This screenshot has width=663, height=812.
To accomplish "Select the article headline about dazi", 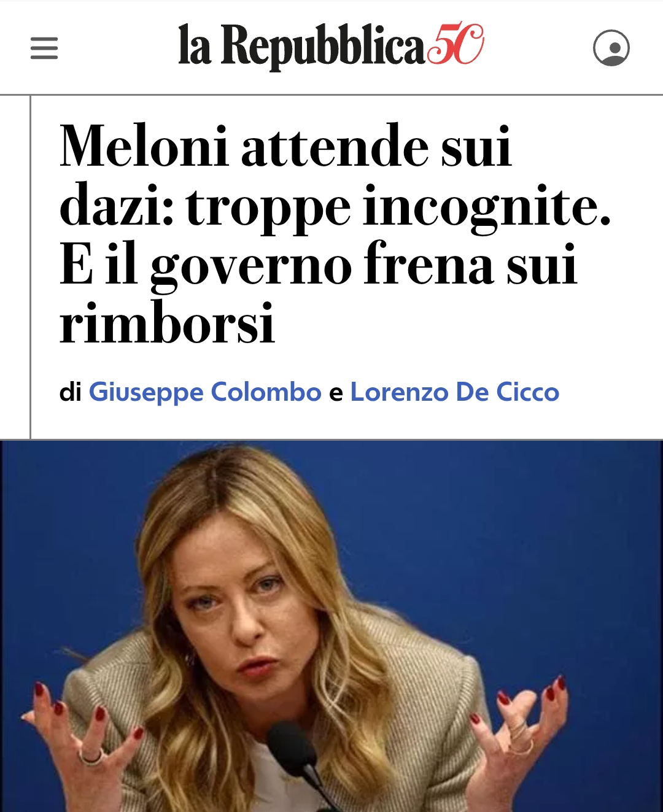I will point(335,234).
